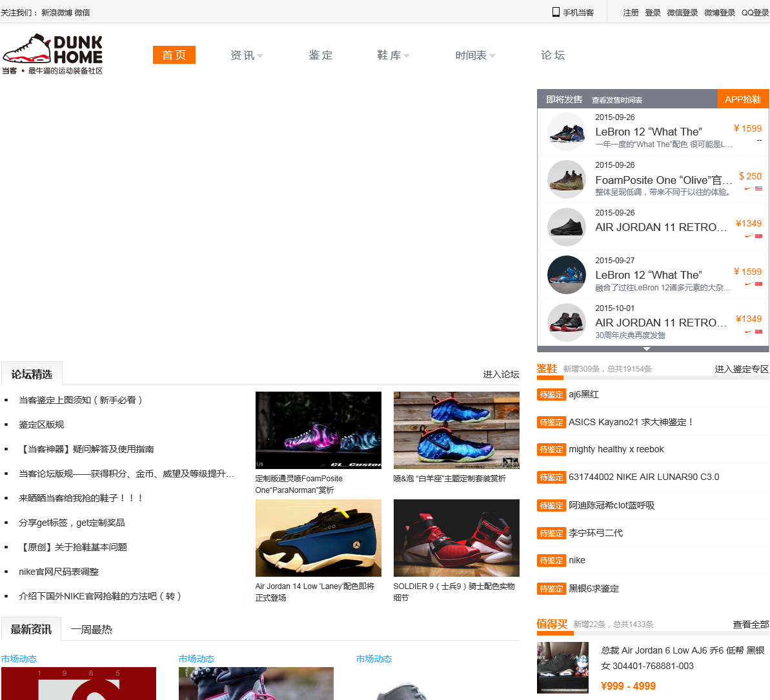Open forum post nike官网尺码表调整

pyautogui.click(x=59, y=572)
